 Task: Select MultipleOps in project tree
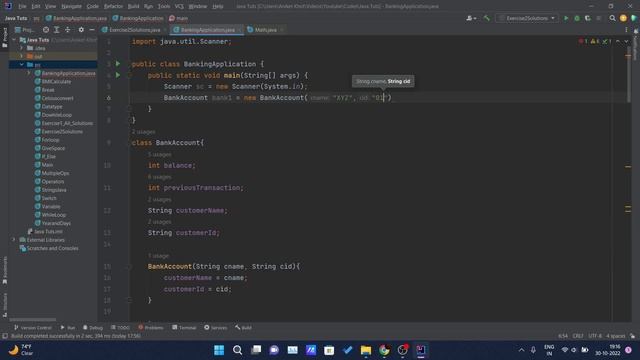click(x=55, y=173)
